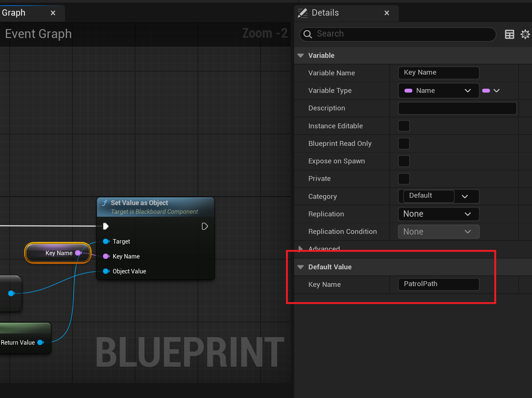This screenshot has height=398, width=532.
Task: Edit the Variable Name field
Action: pos(439,73)
